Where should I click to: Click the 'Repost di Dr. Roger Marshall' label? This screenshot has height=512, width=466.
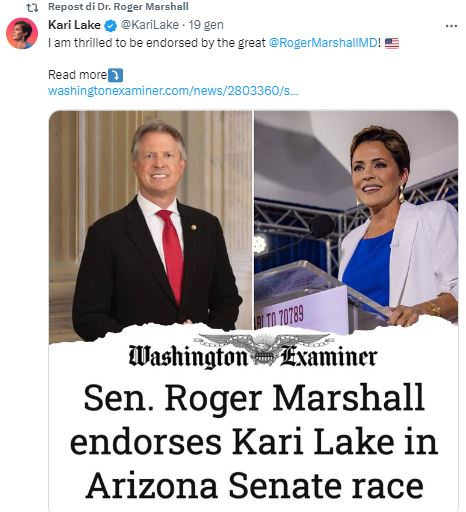click(x=118, y=7)
